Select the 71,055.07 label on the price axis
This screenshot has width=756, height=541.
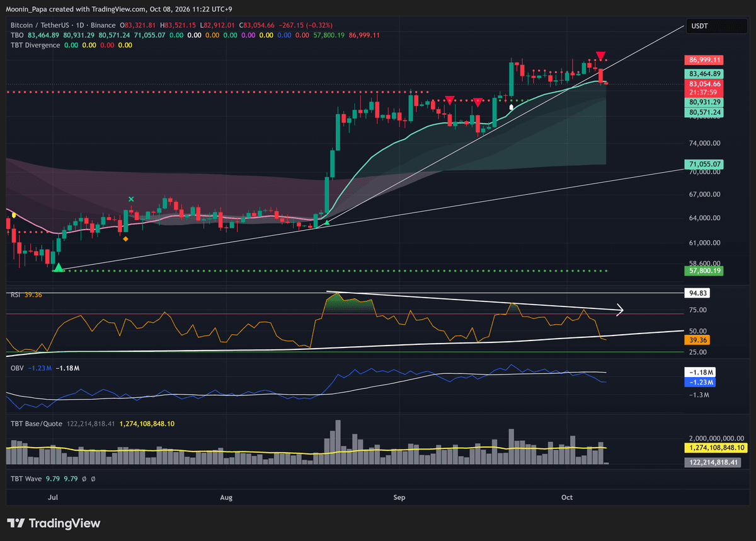[x=704, y=164]
